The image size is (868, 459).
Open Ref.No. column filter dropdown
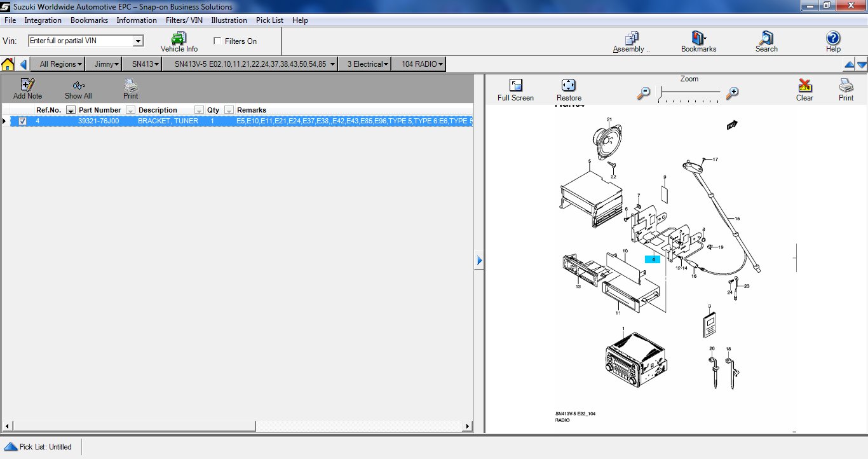[x=71, y=110]
